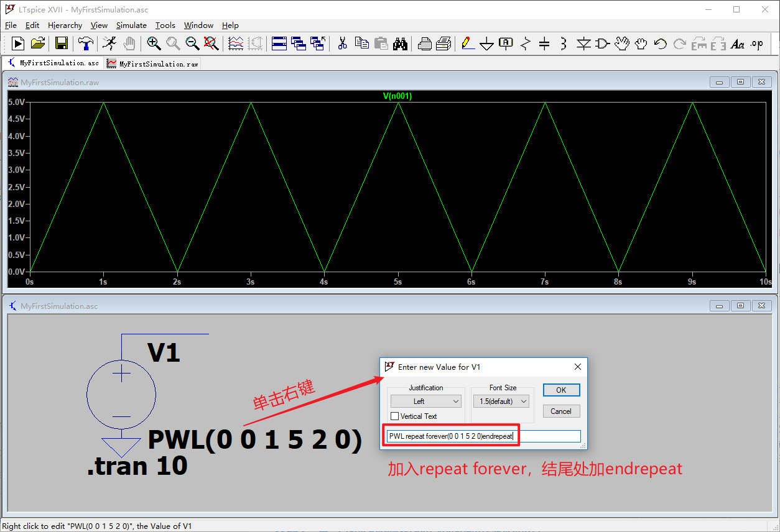Image resolution: width=780 pixels, height=532 pixels.
Task: Select the Inductor placement tool
Action: (x=562, y=44)
